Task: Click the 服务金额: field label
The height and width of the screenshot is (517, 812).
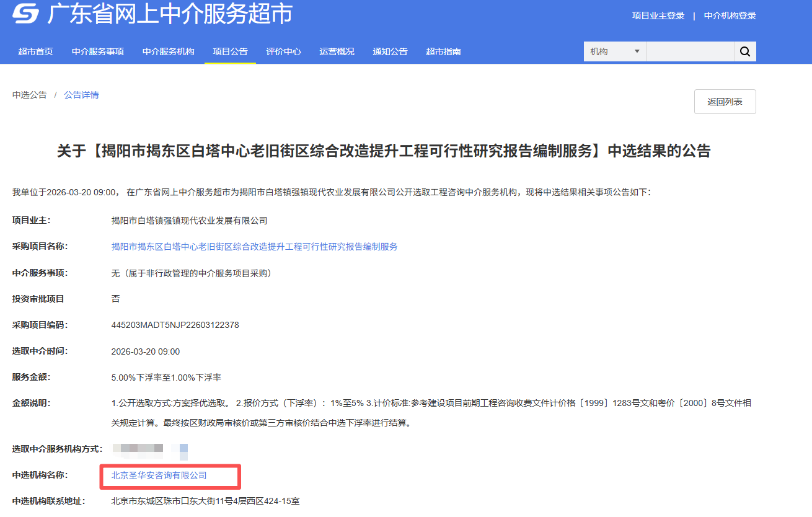Action: [x=32, y=378]
